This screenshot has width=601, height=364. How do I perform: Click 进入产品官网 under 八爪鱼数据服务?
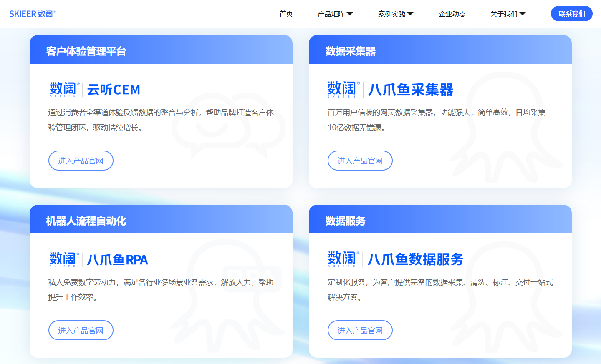(x=360, y=330)
